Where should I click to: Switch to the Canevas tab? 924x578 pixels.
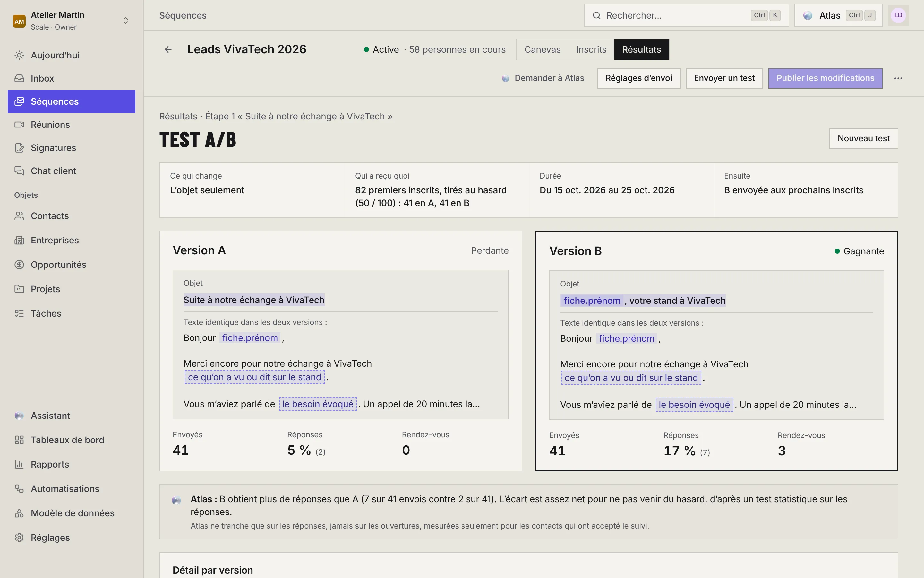542,49
